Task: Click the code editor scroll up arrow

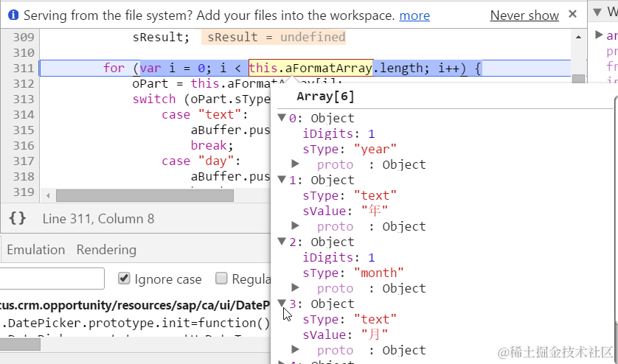Action: (578, 37)
